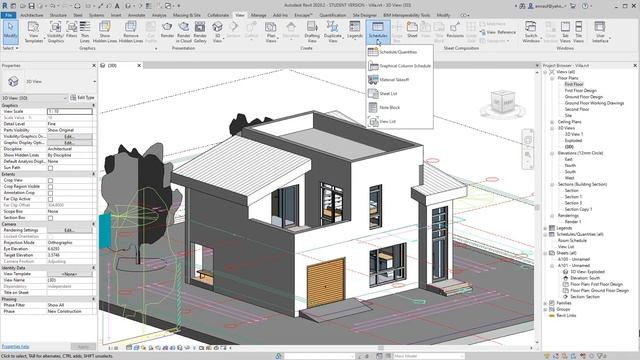
Task: Choose Material Takeoff from the menu
Action: [399, 80]
